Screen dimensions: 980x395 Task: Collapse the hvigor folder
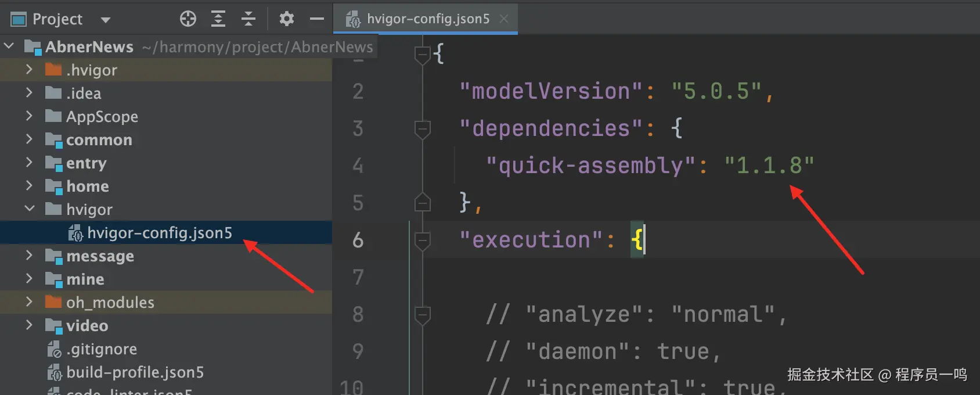point(30,209)
